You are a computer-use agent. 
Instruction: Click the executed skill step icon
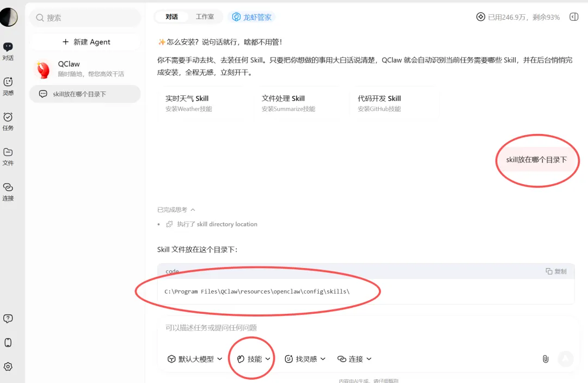(x=169, y=224)
